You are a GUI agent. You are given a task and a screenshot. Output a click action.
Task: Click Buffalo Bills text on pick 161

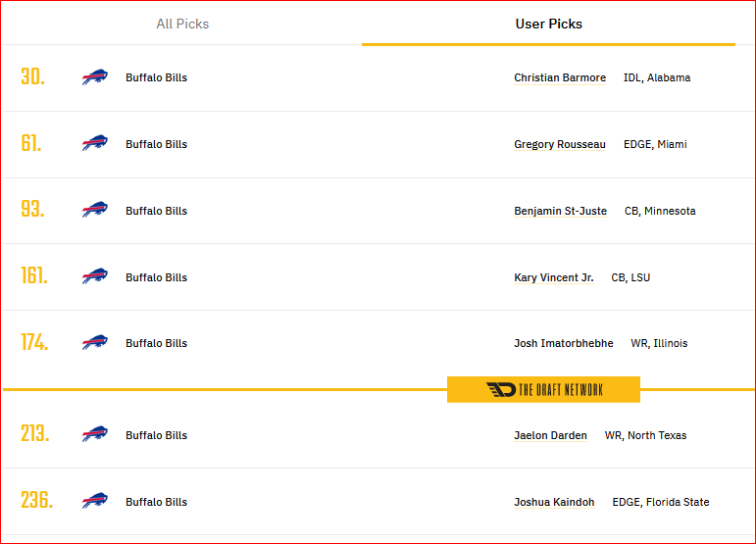pyautogui.click(x=156, y=277)
